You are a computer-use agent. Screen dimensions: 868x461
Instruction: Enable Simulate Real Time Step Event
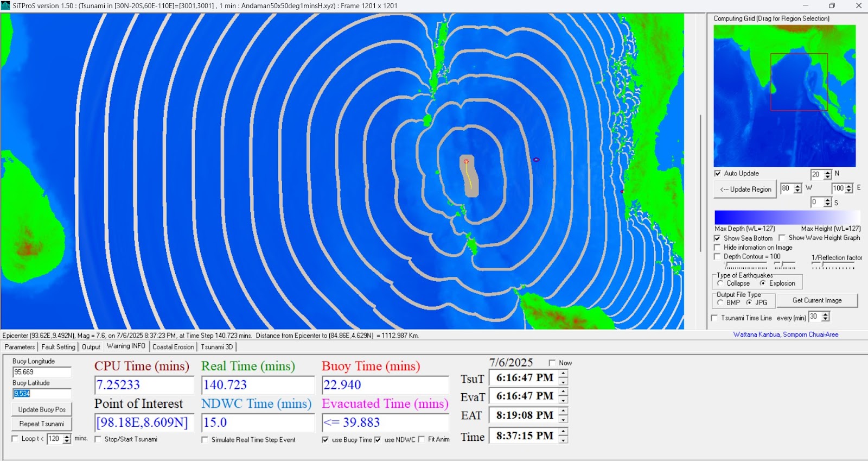(205, 440)
